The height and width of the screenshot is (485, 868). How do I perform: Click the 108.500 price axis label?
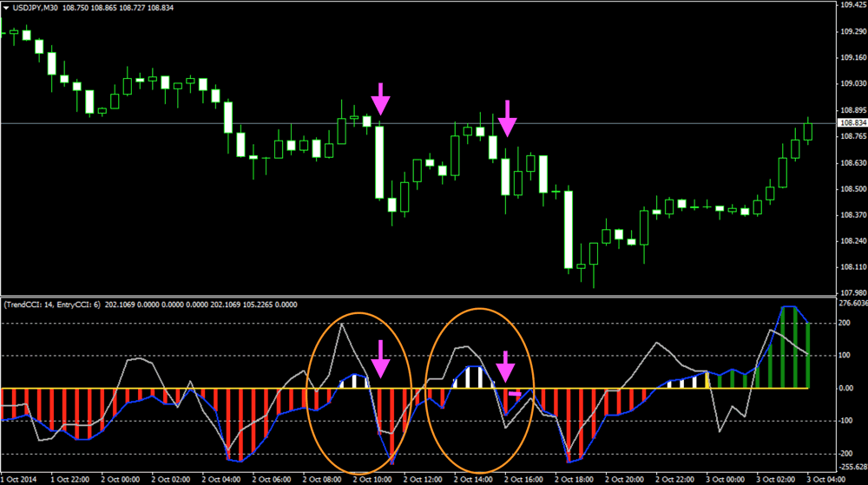tap(853, 189)
